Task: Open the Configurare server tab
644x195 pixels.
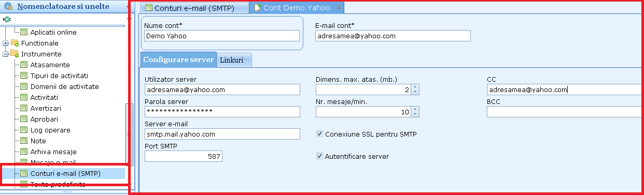Action: [178, 59]
